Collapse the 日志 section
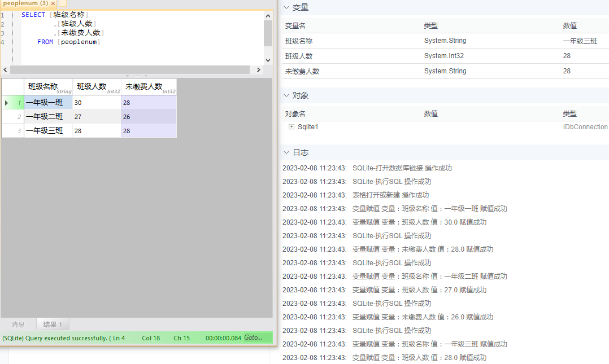Viewport: 609px width, 364px height. 286,152
